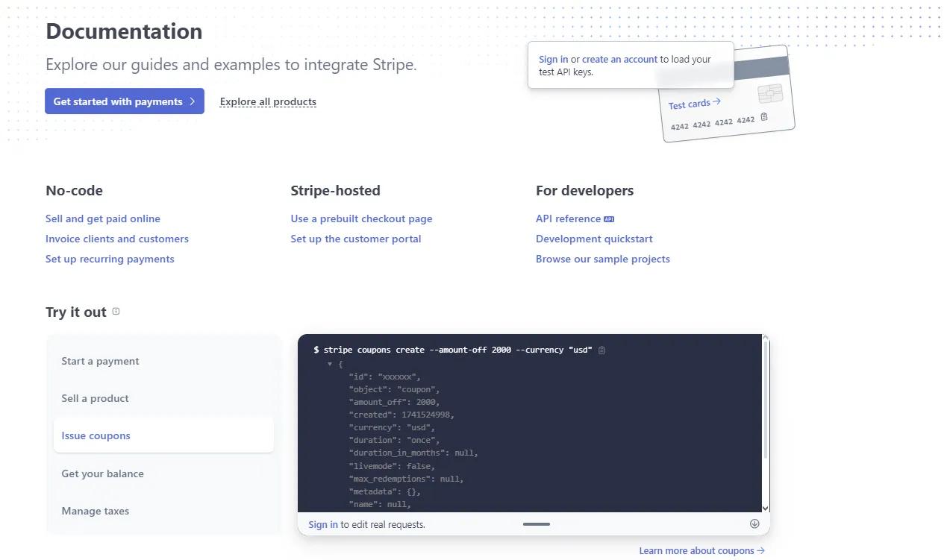947x560 pixels.
Task: Collapse the JSON response disclosure triangle
Action: (x=330, y=364)
